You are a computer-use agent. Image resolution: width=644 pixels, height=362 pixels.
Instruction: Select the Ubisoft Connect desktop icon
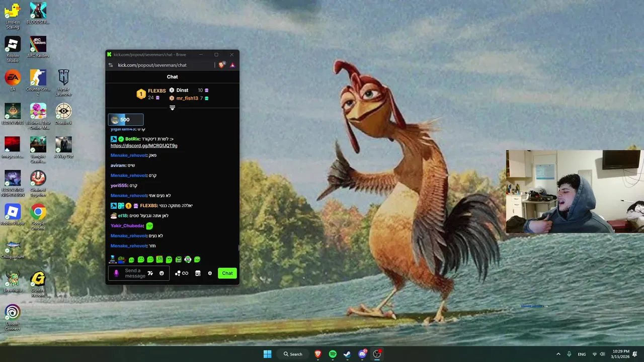coord(13,318)
